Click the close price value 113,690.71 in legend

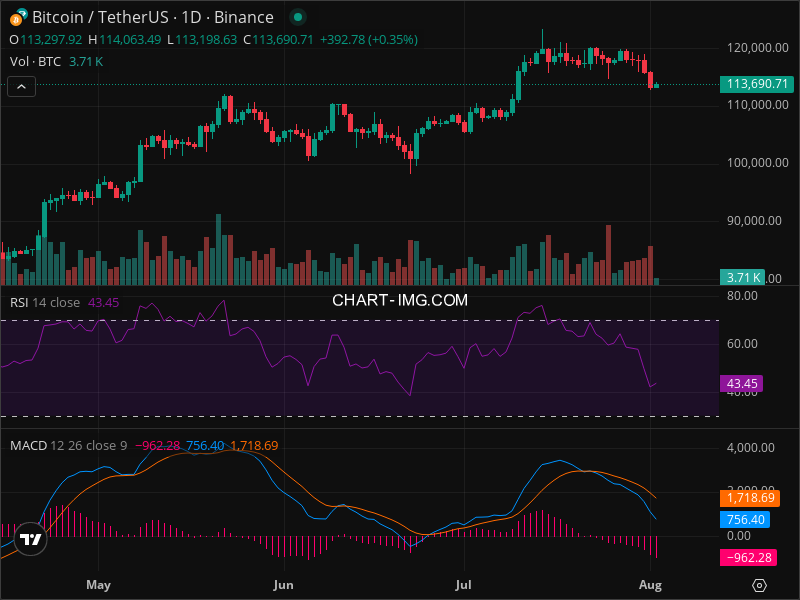point(283,40)
